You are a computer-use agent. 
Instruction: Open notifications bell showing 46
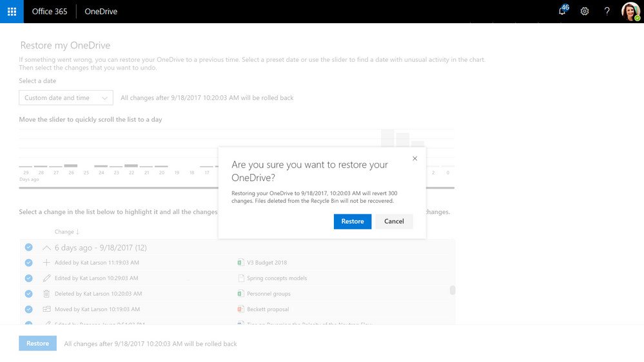point(562,11)
